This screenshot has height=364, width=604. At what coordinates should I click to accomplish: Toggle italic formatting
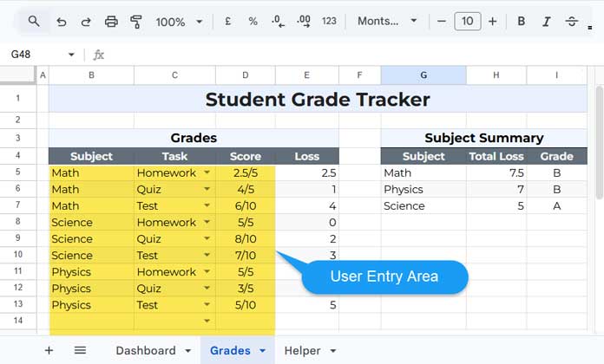click(546, 22)
